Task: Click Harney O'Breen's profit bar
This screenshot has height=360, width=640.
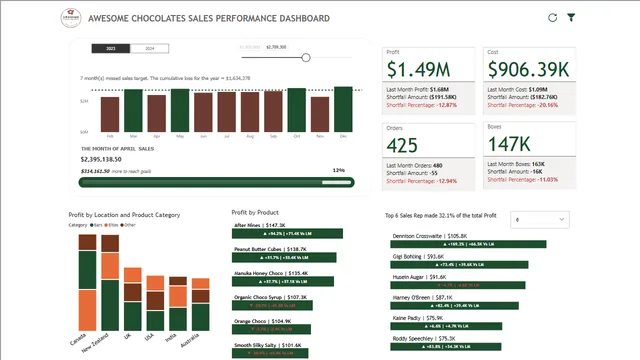Action: [x=455, y=305]
